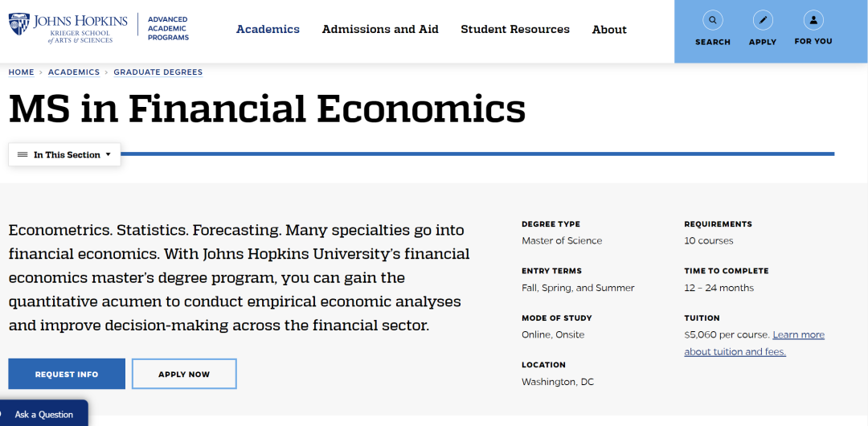Open the Academics menu
Viewport: 868px width, 426px height.
click(268, 30)
